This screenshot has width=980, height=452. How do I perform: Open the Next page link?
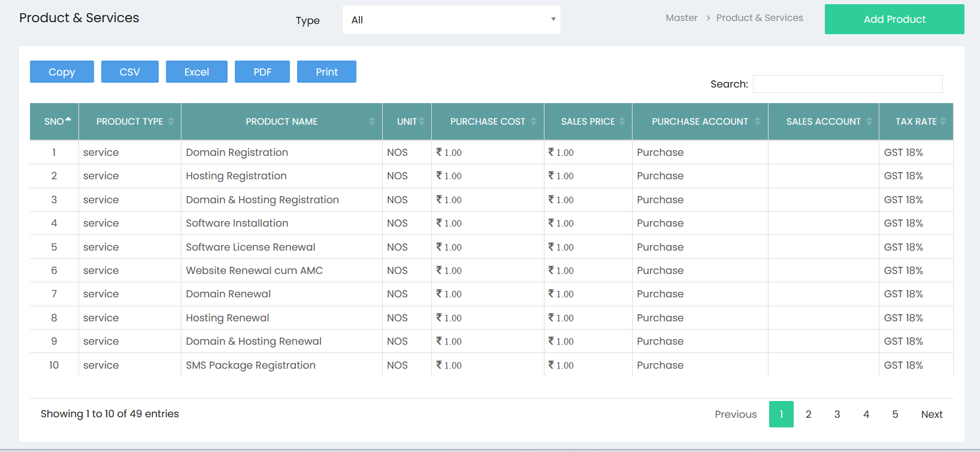tap(931, 414)
